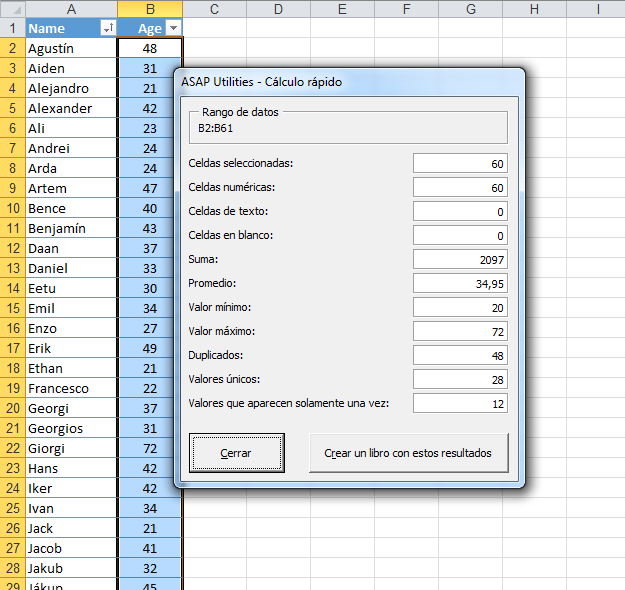This screenshot has width=625, height=590.
Task: Select column A header
Action: [x=71, y=9]
